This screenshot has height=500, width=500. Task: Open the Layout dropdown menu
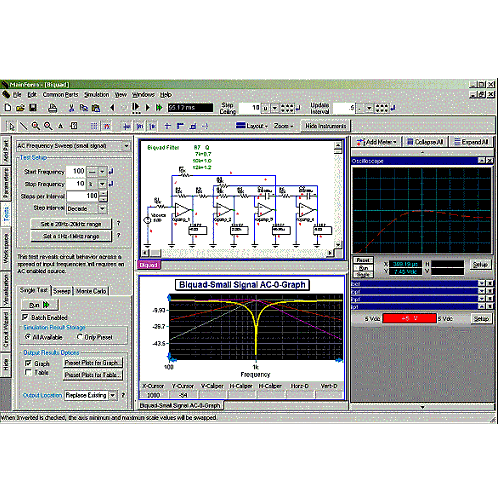(252, 126)
